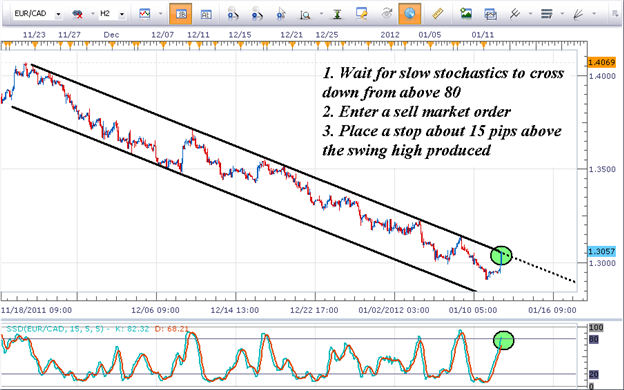Toggle the highlighted globe button
This screenshot has height=390, width=624.
410,14
